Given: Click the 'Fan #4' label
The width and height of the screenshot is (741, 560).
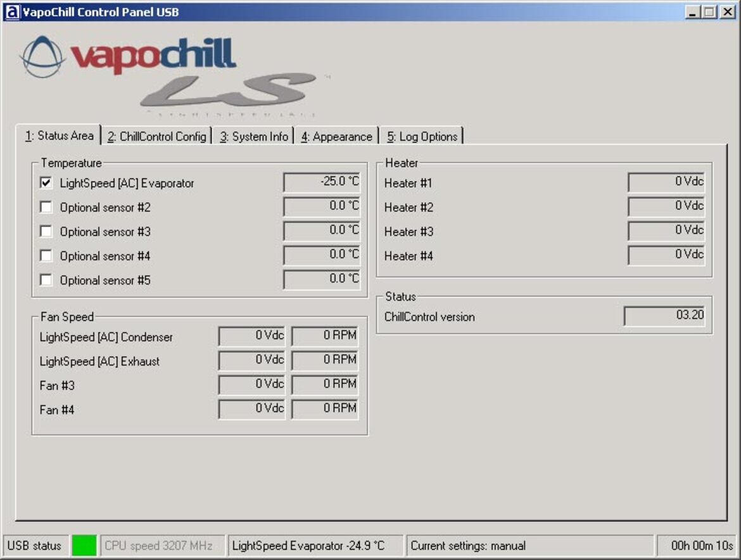Looking at the screenshot, I should point(57,410).
